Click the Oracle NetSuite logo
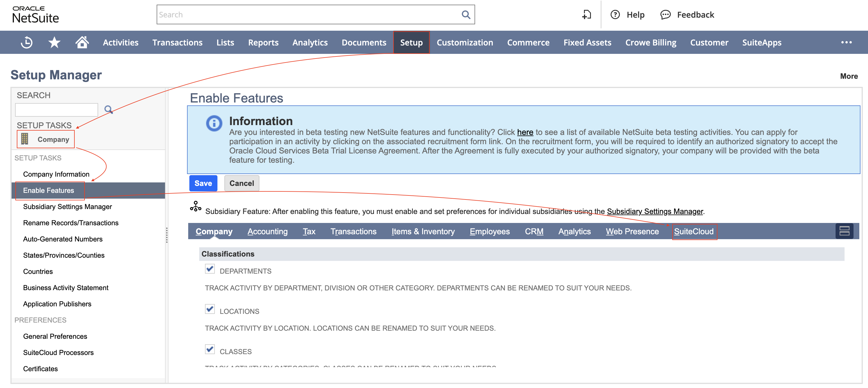Screen dimensions: 868x388 pos(35,15)
